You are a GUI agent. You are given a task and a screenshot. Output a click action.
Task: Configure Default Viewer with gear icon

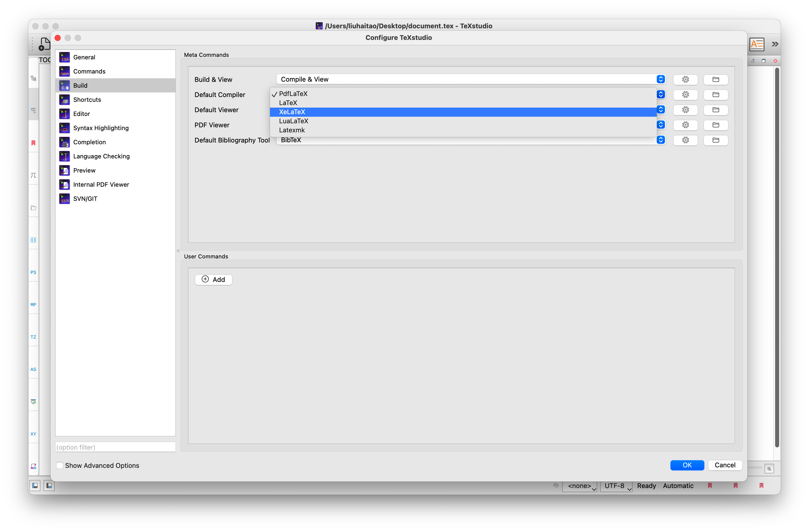685,110
